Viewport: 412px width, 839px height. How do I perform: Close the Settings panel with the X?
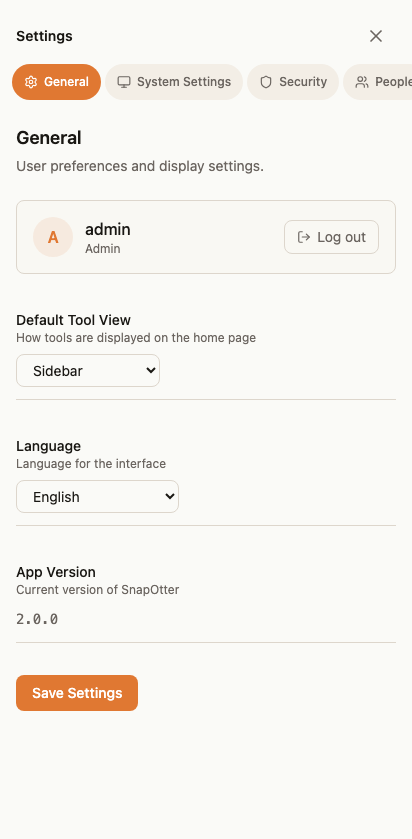tap(376, 36)
